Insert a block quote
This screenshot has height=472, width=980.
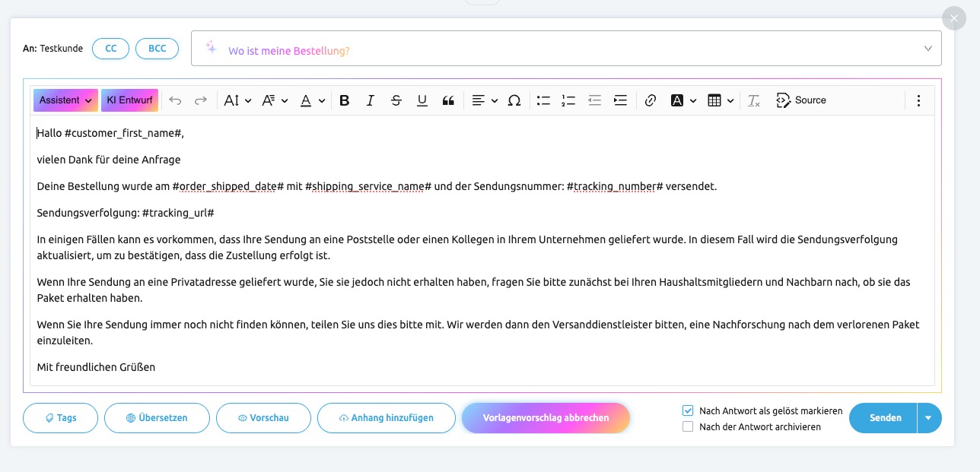point(448,100)
